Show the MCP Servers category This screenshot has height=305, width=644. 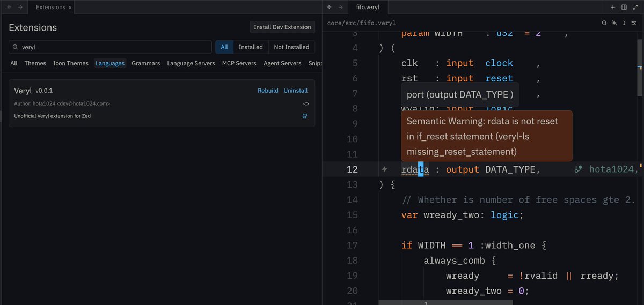239,63
